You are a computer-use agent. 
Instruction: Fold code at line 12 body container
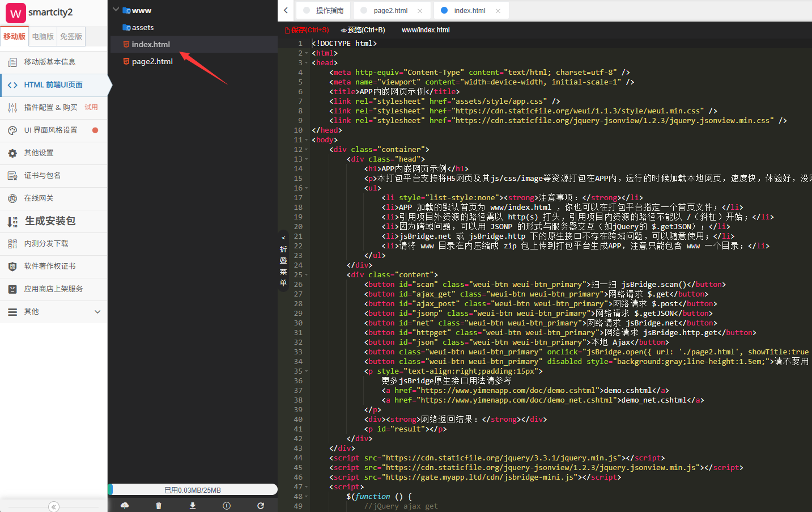pos(307,150)
